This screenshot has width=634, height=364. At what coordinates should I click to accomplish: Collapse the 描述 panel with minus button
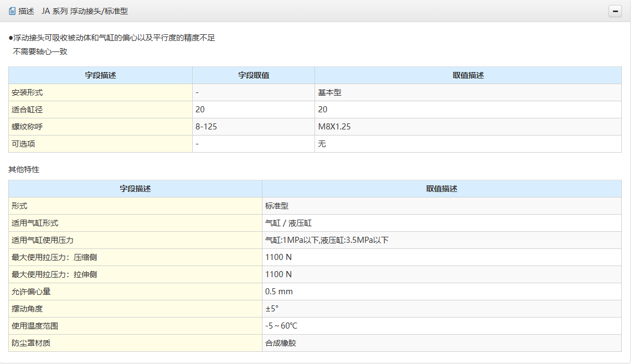[615, 11]
